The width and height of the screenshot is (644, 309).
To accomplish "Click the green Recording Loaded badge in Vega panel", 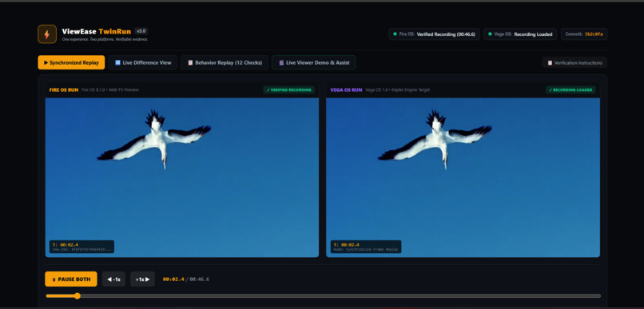I will tap(570, 90).
